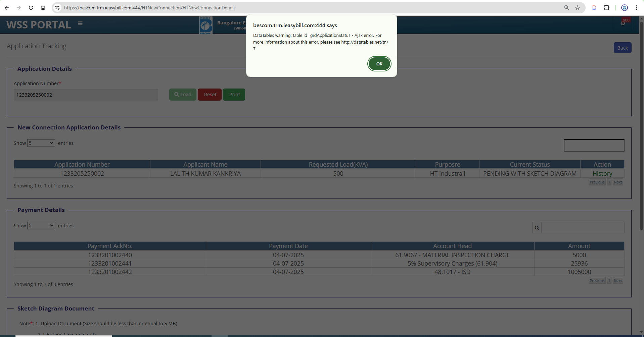Click the WSS PORTAL title
Image resolution: width=644 pixels, height=337 pixels.
click(x=39, y=25)
